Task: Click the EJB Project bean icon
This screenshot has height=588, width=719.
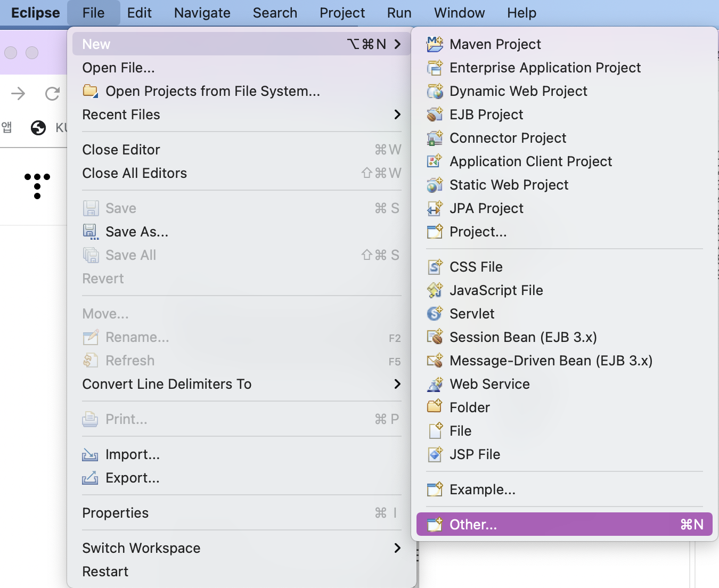Action: point(435,115)
